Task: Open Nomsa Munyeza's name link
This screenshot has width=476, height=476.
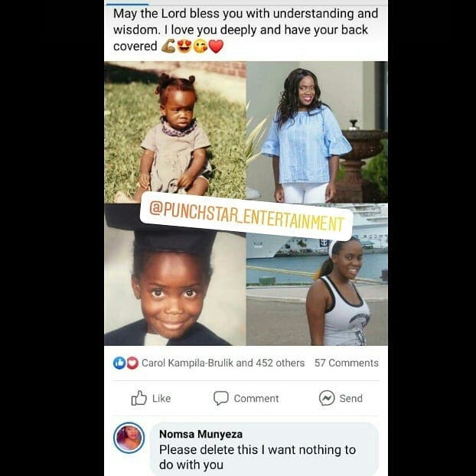Action: (x=201, y=434)
